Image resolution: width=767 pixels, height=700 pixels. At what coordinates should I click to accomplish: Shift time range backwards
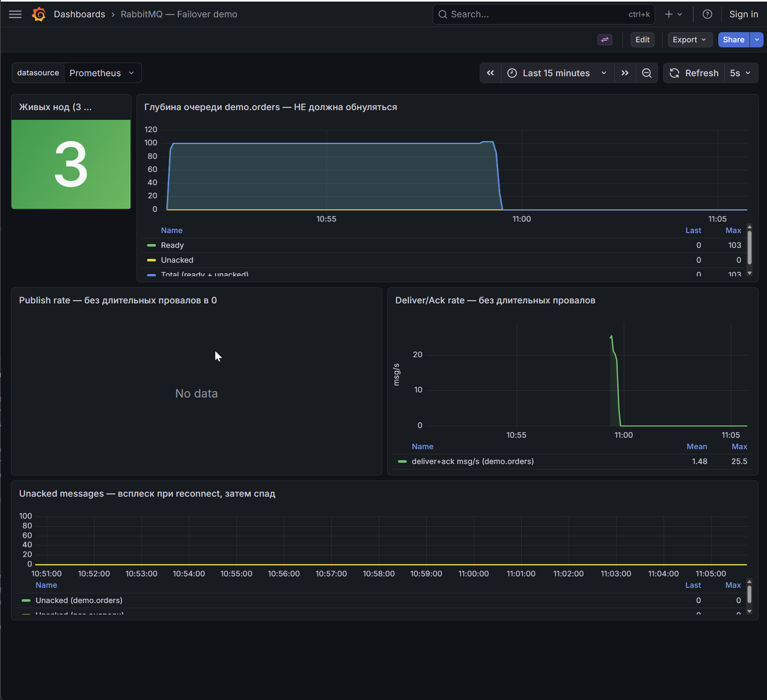coord(490,73)
